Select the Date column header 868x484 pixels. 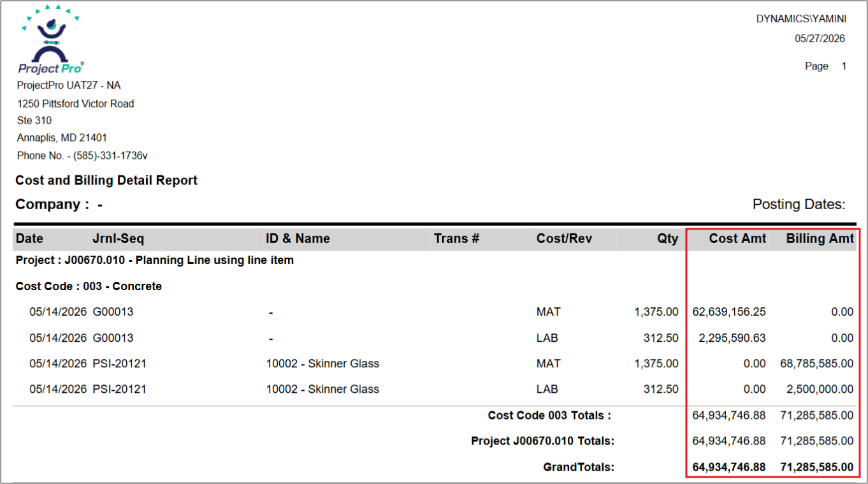(x=29, y=238)
